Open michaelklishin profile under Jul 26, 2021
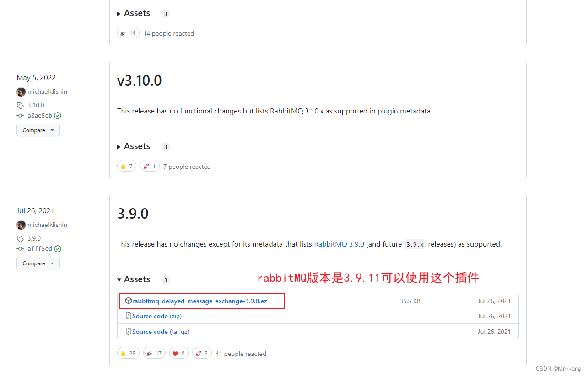 pos(47,225)
